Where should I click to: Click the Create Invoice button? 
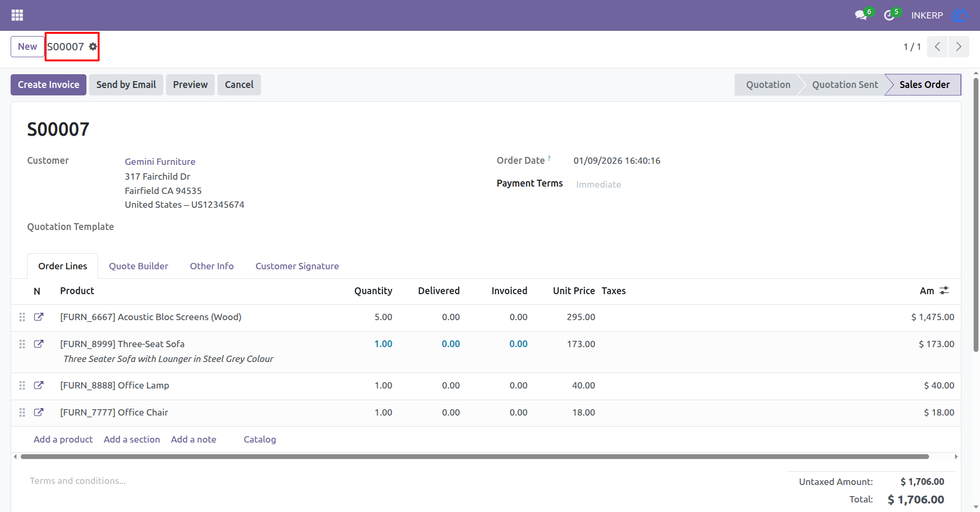[48, 85]
